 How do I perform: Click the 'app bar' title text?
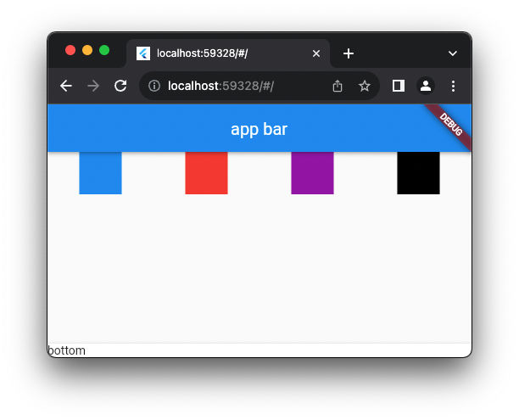pyautogui.click(x=259, y=129)
